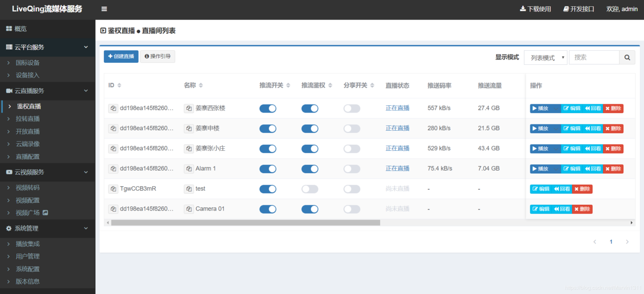The width and height of the screenshot is (644, 294).
Task: Copy the ID of row Alarm 1
Action: click(113, 169)
